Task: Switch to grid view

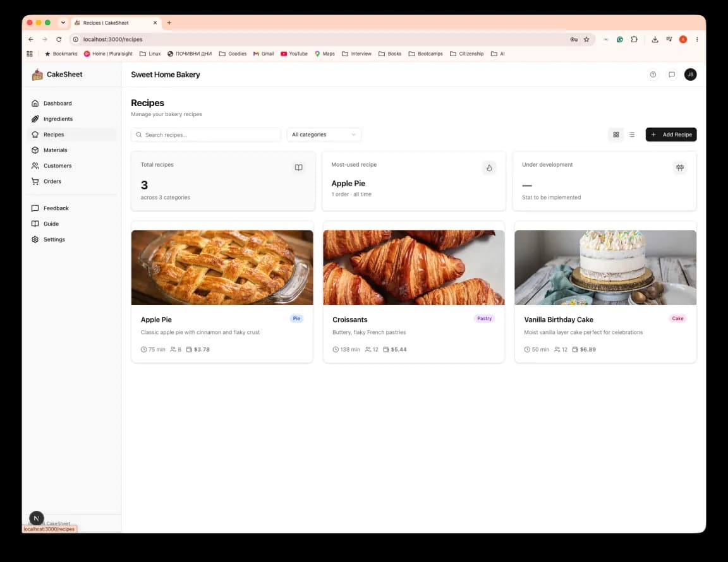Action: (616, 135)
